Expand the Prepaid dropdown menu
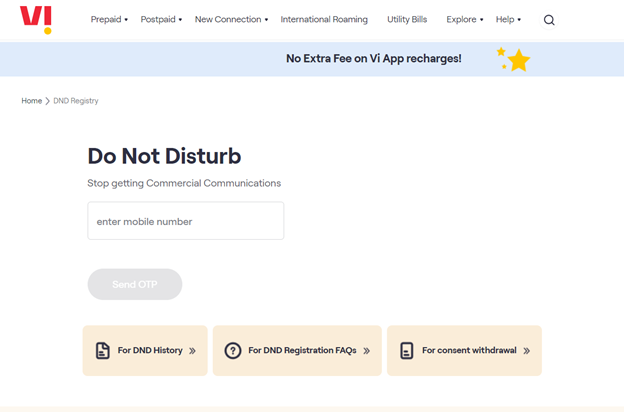The height and width of the screenshot is (412, 624). click(x=109, y=20)
